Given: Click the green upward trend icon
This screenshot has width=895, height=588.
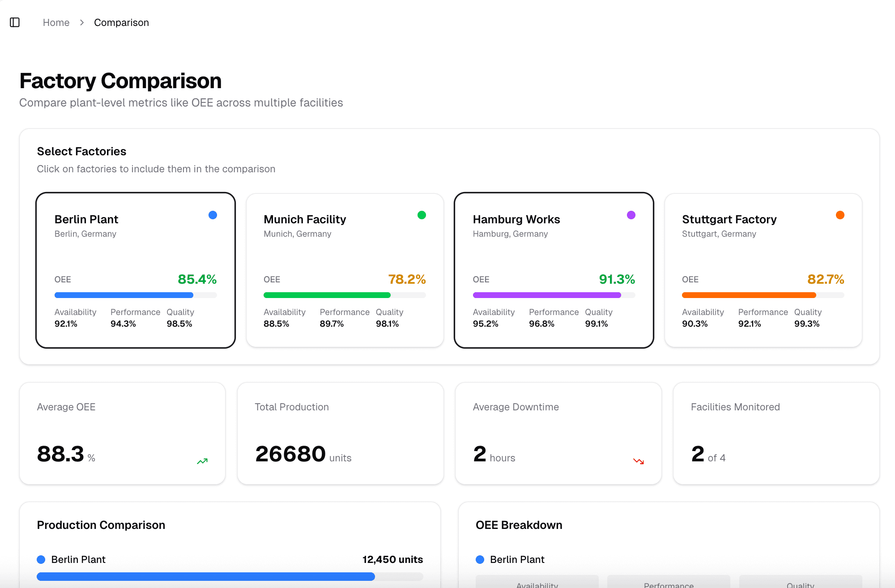Looking at the screenshot, I should click(x=202, y=461).
